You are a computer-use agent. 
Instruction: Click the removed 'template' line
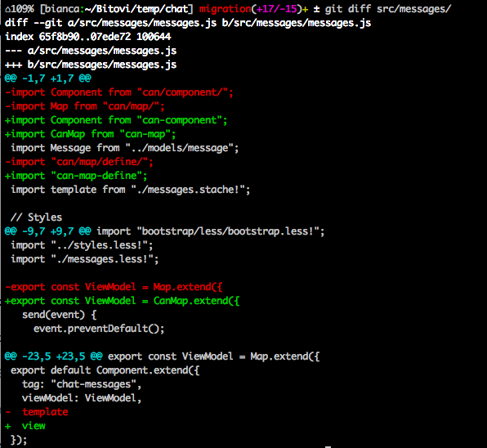coord(37,412)
